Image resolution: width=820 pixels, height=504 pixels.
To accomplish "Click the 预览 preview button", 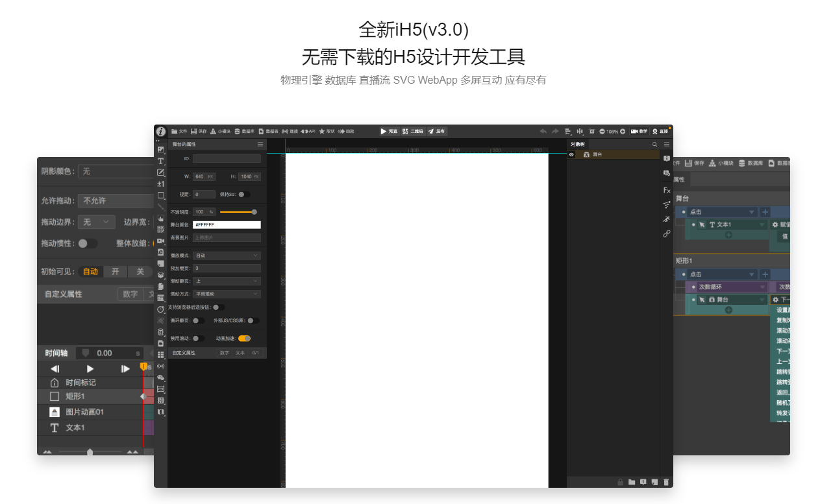I will [389, 131].
